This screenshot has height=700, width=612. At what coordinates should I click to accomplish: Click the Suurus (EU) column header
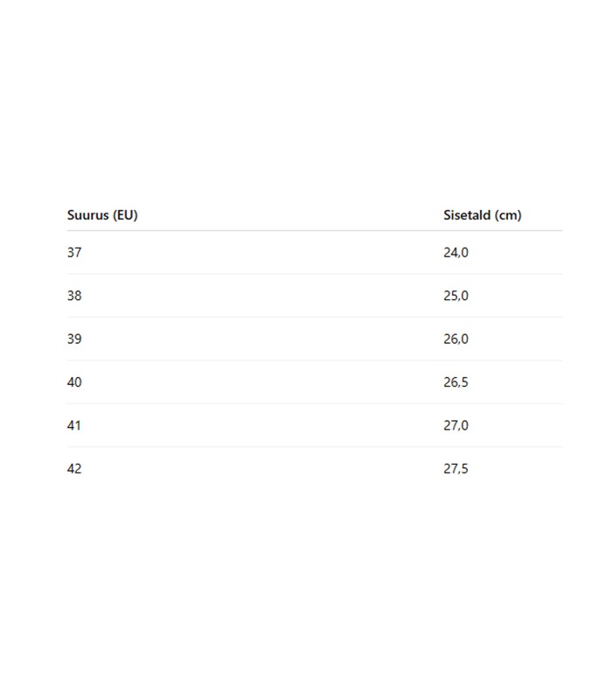tap(102, 215)
